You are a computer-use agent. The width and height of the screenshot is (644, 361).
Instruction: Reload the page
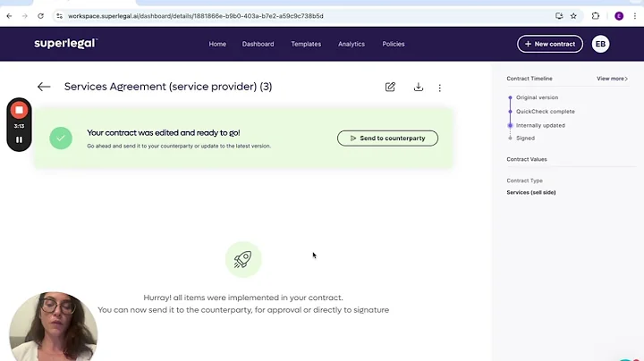(40, 16)
